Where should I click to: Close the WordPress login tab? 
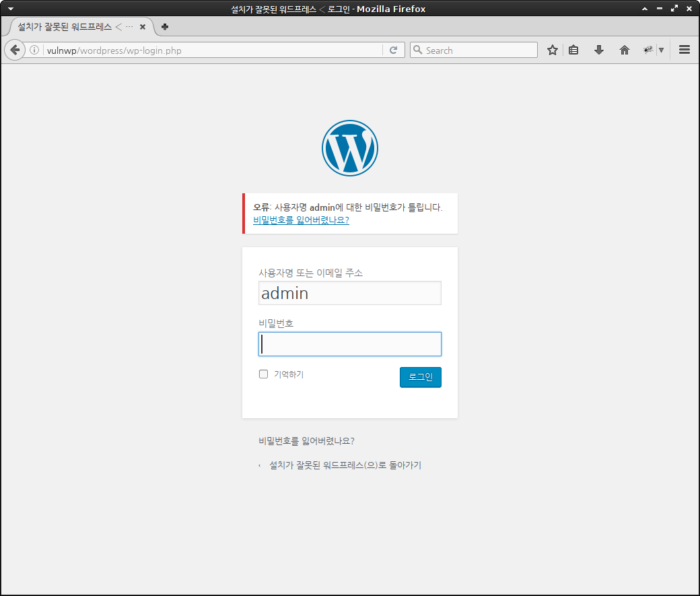tap(143, 27)
